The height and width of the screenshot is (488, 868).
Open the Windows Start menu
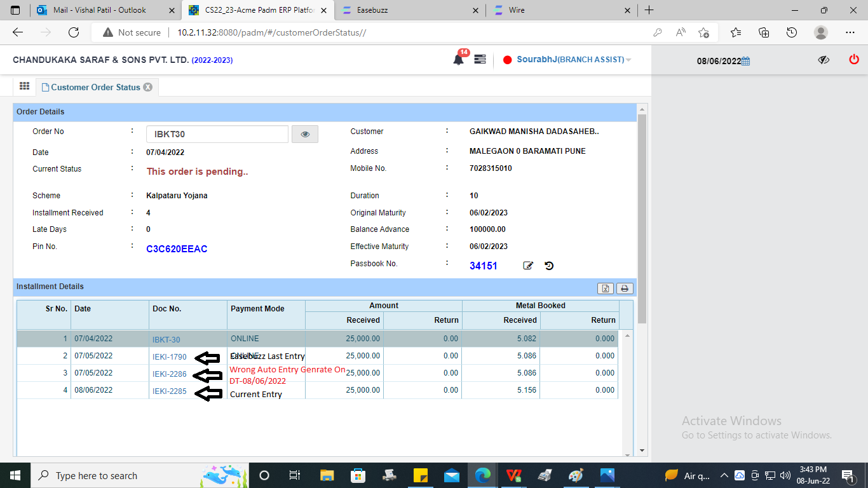pyautogui.click(x=15, y=475)
